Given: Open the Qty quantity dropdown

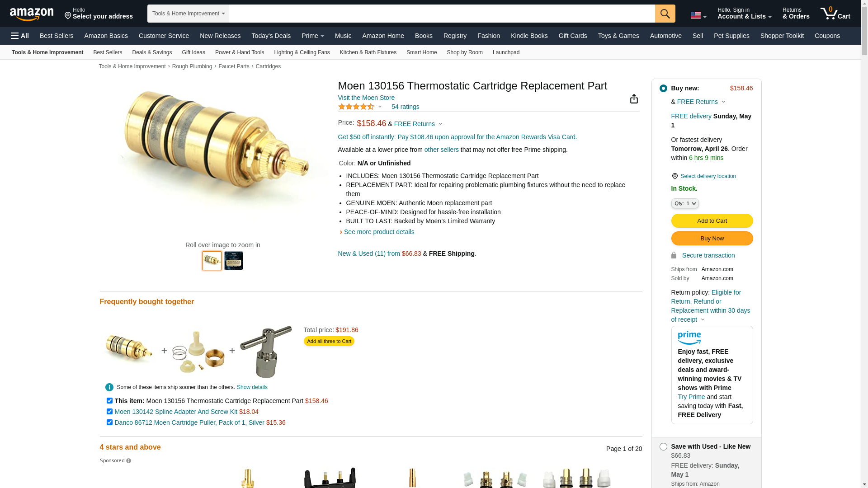Looking at the screenshot, I should [685, 203].
